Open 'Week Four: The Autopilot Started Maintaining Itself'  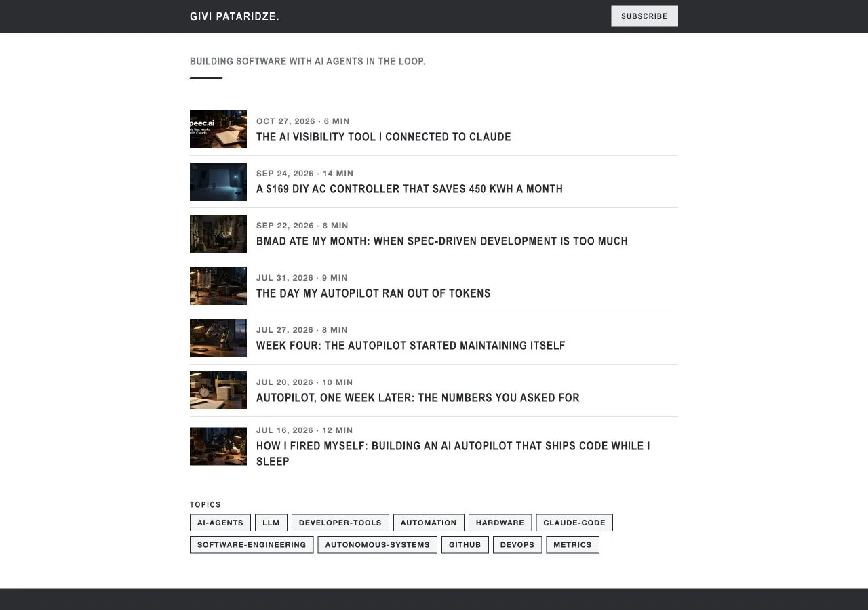(x=411, y=346)
